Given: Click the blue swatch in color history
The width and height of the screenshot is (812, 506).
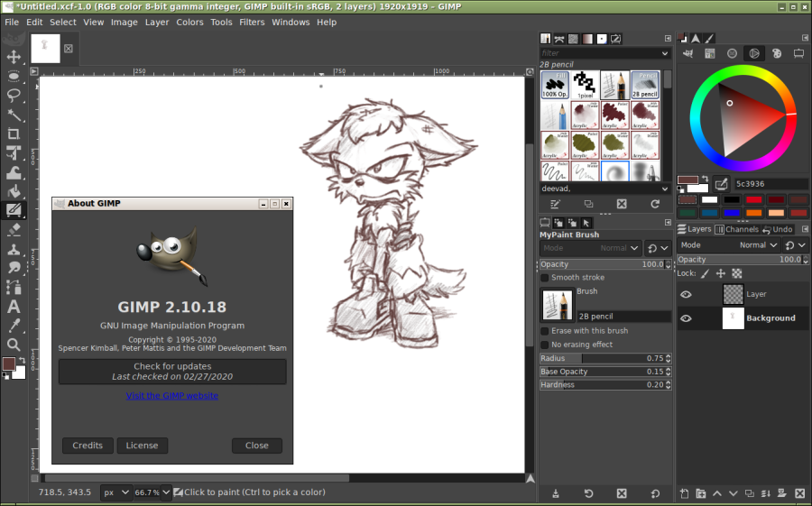Looking at the screenshot, I should 731,212.
